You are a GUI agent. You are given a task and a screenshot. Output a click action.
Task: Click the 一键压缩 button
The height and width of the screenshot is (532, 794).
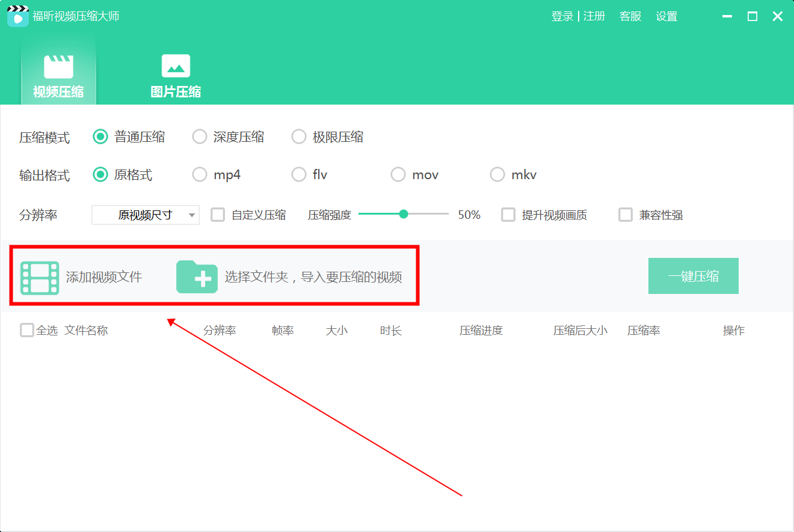pos(693,276)
